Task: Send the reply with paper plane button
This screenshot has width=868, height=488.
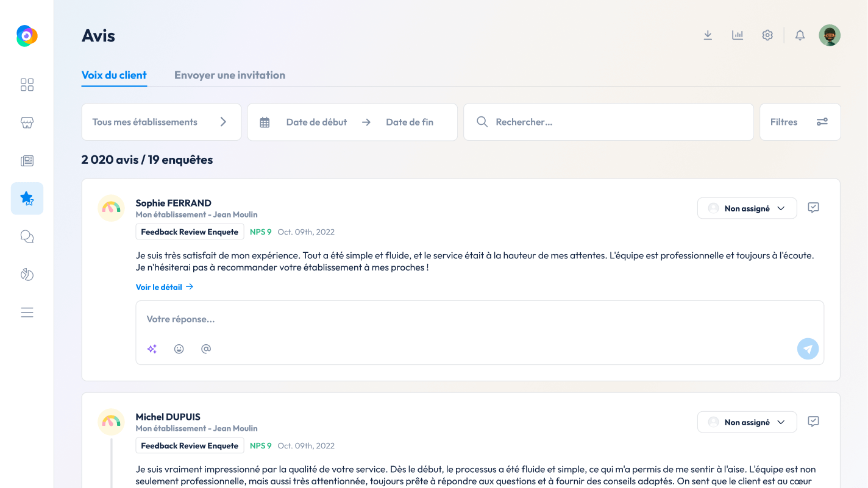Action: [808, 349]
